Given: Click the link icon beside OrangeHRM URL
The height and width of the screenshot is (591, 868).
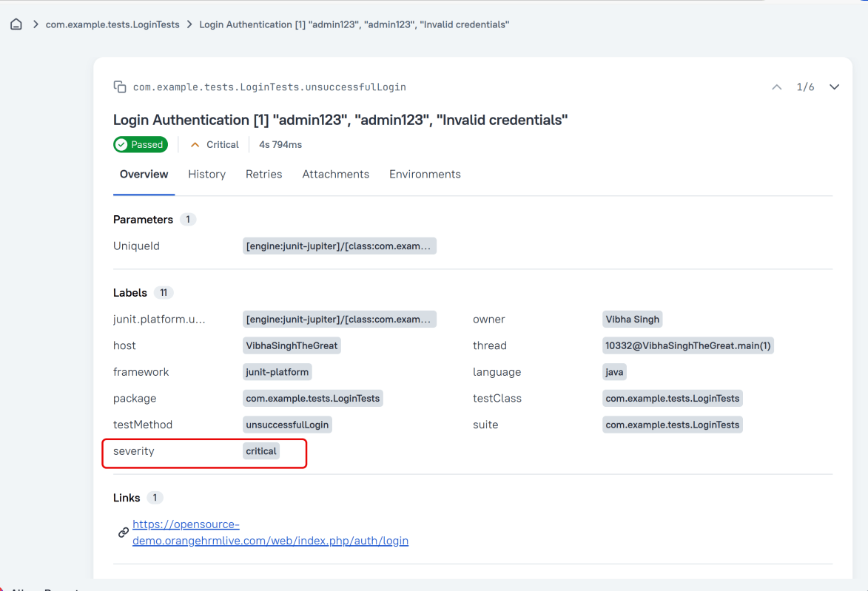Looking at the screenshot, I should (124, 533).
